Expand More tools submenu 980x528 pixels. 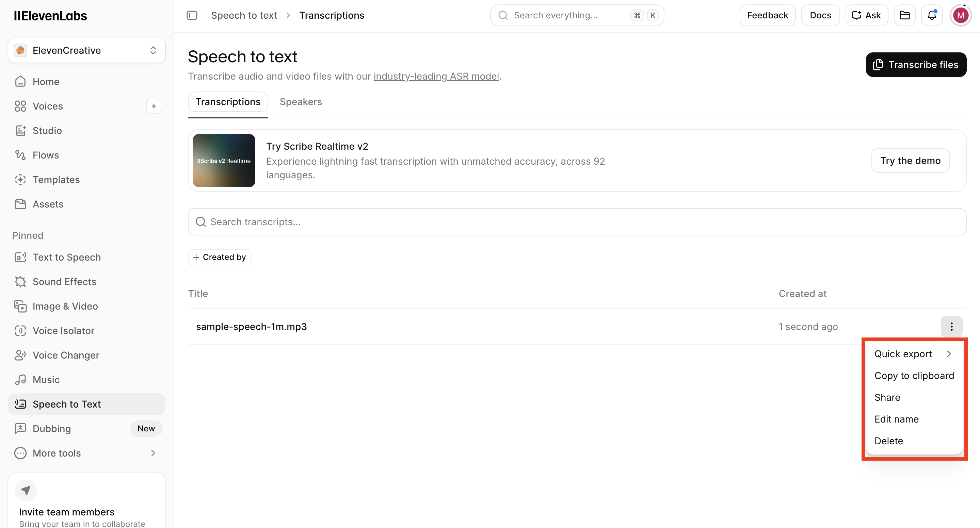pyautogui.click(x=87, y=453)
